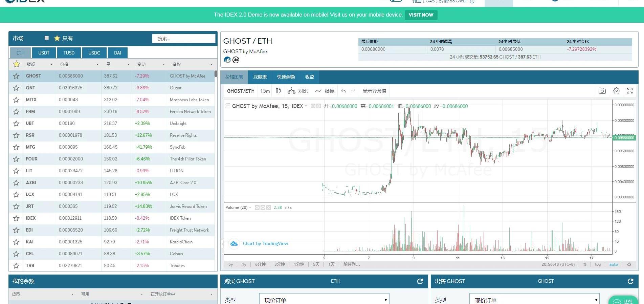Set chart range to 1y
Screen dimensions: 644x304
click(244, 264)
